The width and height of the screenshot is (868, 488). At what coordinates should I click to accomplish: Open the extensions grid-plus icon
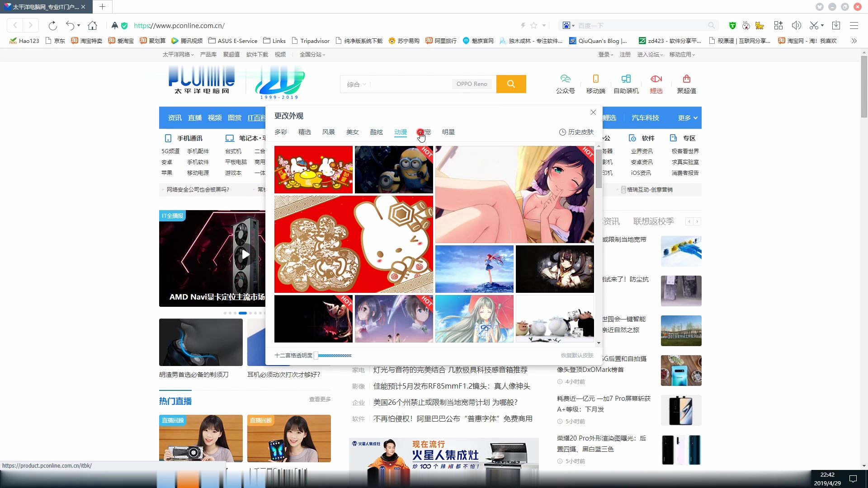click(x=778, y=25)
